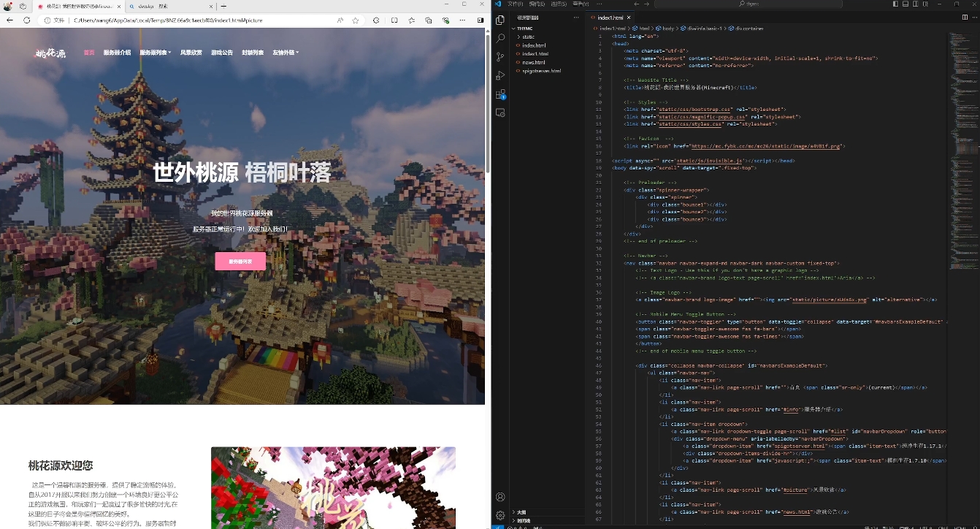Viewport: 980px width, 529px height.
Task: Open the Source Control view
Action: tap(500, 56)
